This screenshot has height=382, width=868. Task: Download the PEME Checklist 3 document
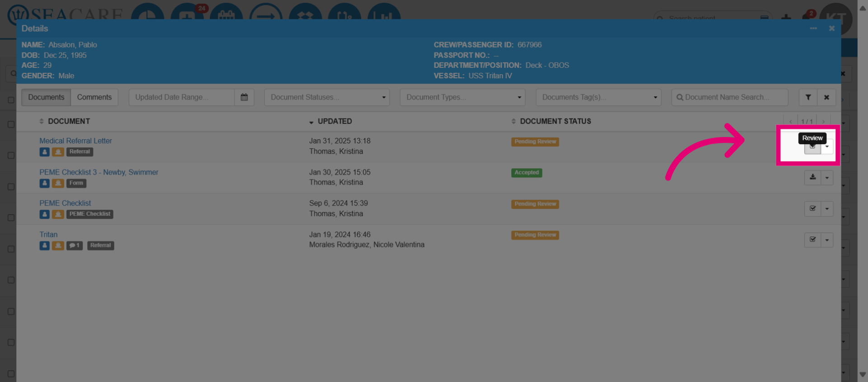pos(812,177)
